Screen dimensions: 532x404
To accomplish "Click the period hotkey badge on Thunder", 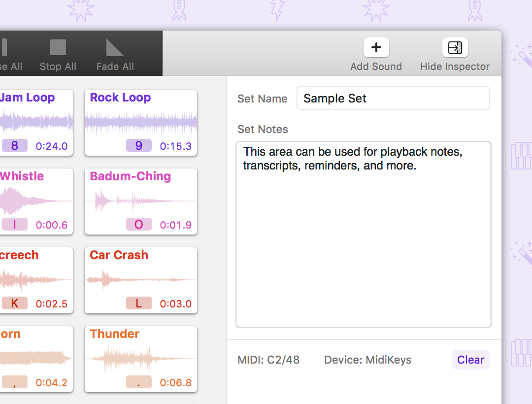I will click(139, 382).
